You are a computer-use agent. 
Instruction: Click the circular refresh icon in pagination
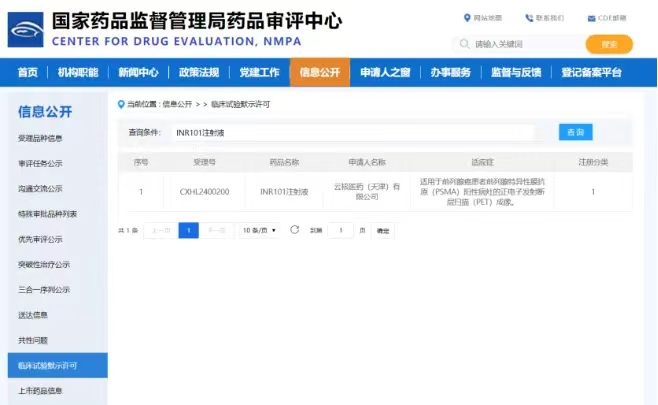pos(295,230)
